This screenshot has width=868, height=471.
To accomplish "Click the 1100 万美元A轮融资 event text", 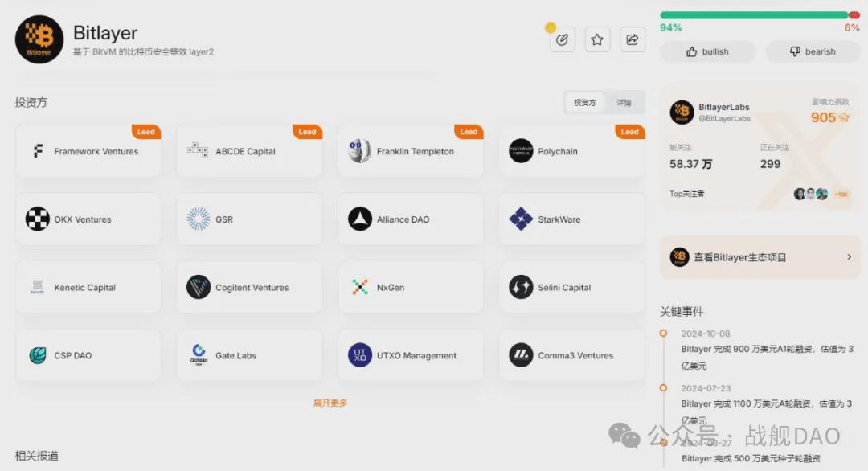I will click(768, 412).
